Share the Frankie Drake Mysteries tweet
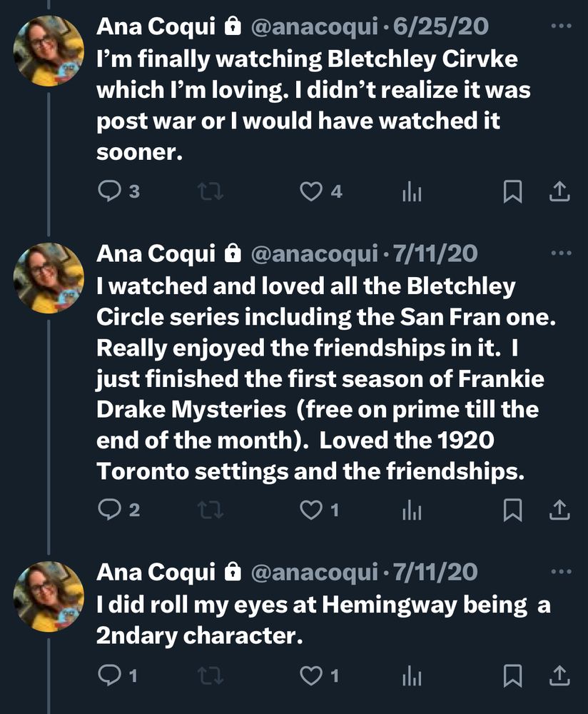This screenshot has width=588, height=714. (x=560, y=510)
